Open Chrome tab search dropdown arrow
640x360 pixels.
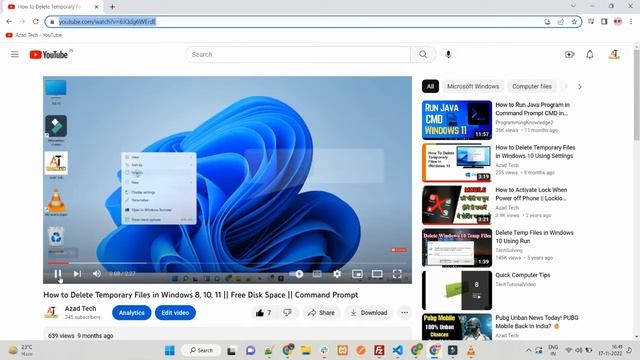coord(573,6)
